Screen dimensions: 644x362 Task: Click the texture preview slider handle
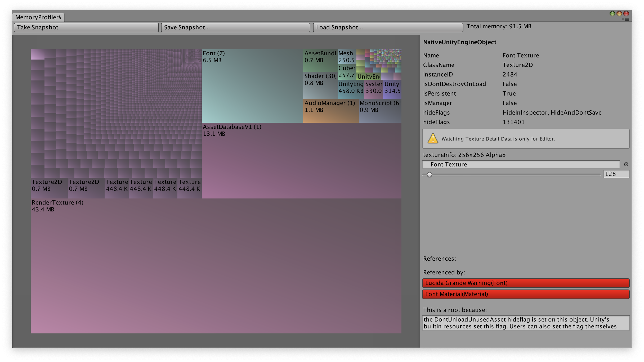tap(430, 175)
